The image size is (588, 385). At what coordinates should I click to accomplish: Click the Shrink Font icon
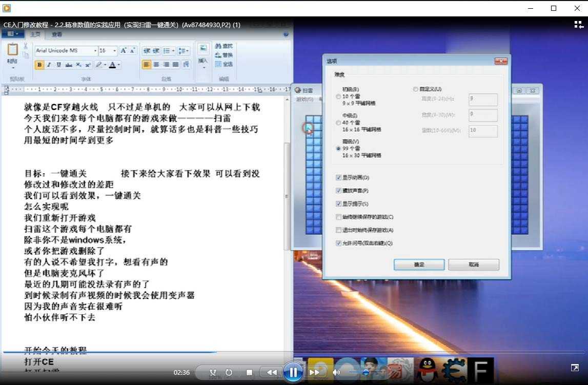[x=132, y=51]
